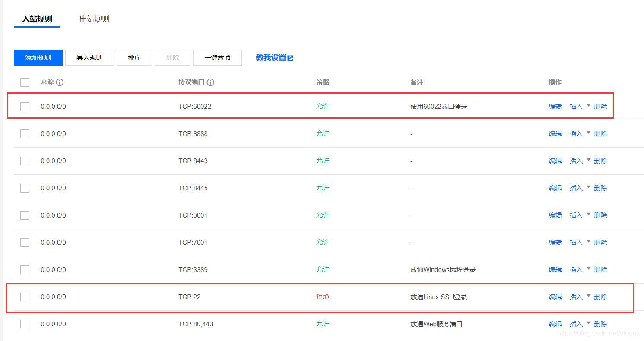This screenshot has height=341, width=644.
Task: Click the 备注 column header
Action: (x=417, y=82)
